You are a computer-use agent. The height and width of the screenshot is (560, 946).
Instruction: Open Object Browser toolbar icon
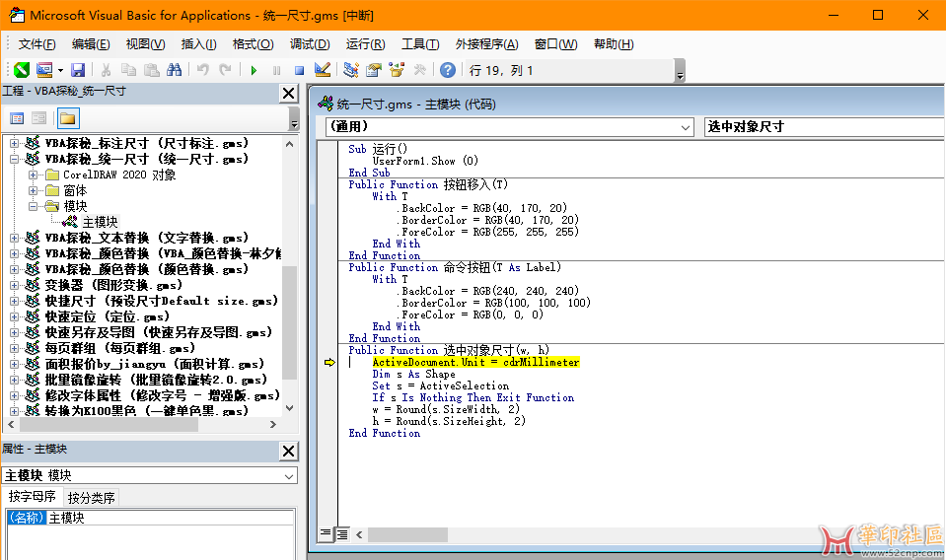(397, 70)
